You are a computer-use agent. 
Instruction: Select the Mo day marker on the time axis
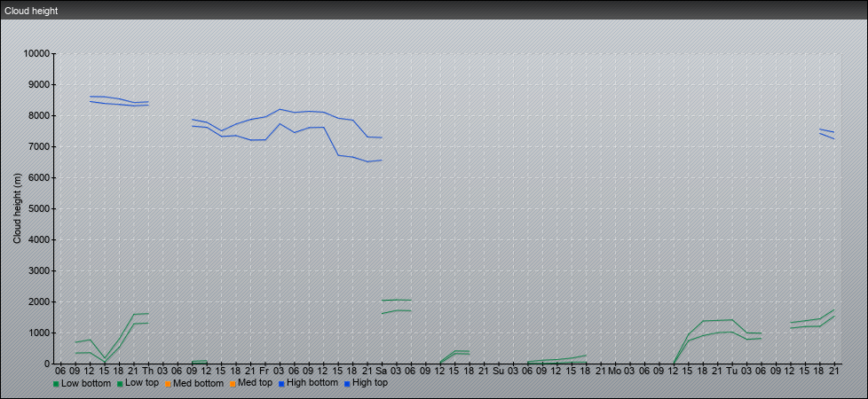(x=614, y=370)
